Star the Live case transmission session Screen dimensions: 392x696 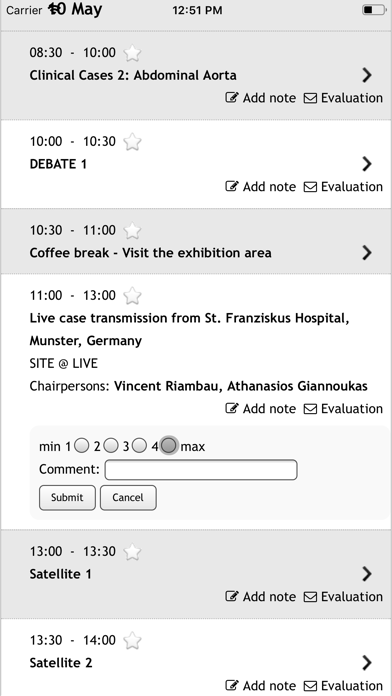point(132,296)
